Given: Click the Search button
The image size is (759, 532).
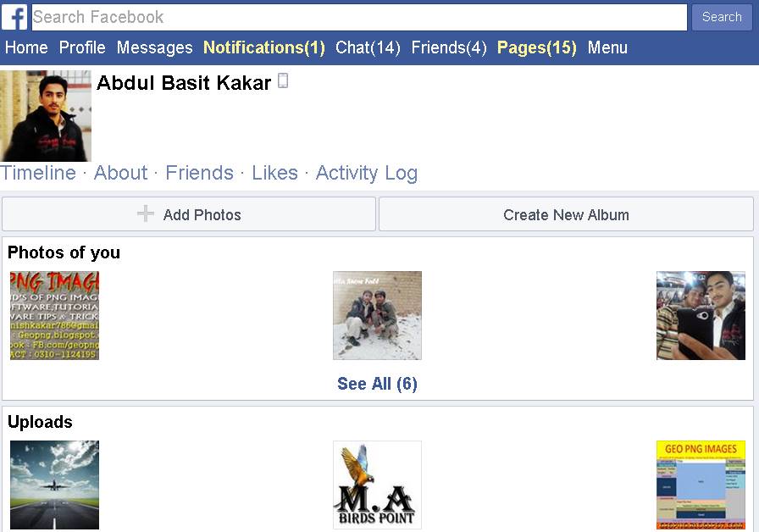Looking at the screenshot, I should pyautogui.click(x=722, y=18).
